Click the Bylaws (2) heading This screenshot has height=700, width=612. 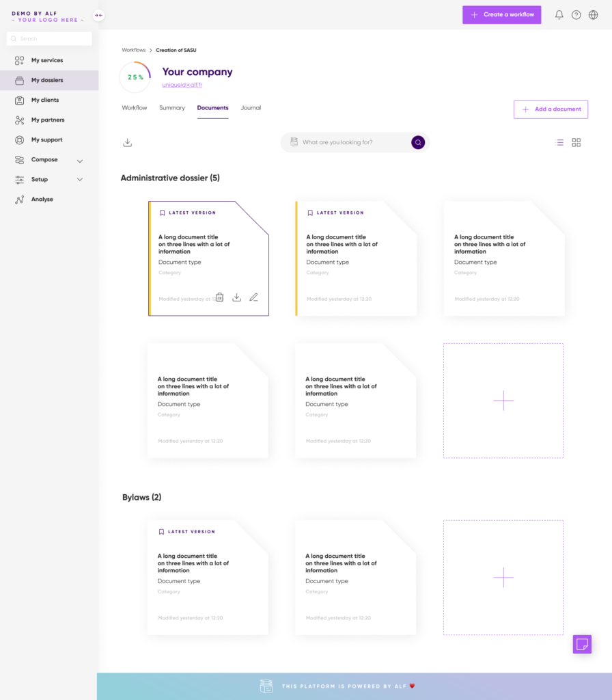pyautogui.click(x=141, y=498)
